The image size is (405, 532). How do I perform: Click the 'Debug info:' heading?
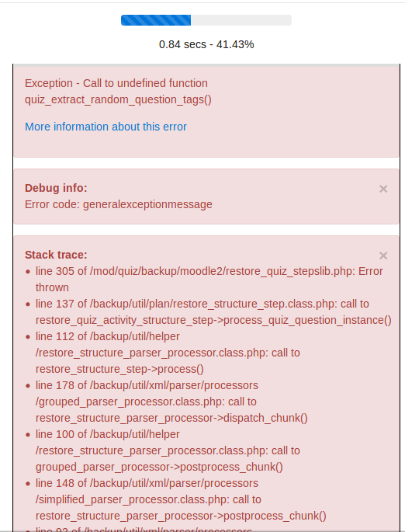[x=56, y=188]
